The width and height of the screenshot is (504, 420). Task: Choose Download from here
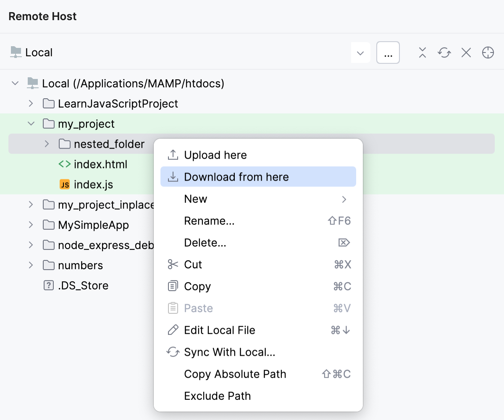tap(237, 177)
